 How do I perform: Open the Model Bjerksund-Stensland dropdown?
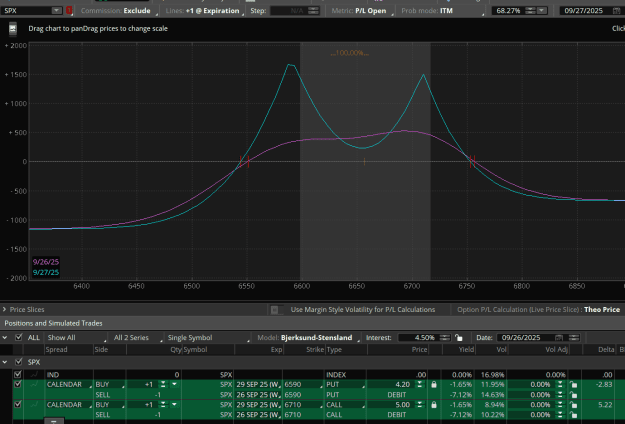[308, 338]
